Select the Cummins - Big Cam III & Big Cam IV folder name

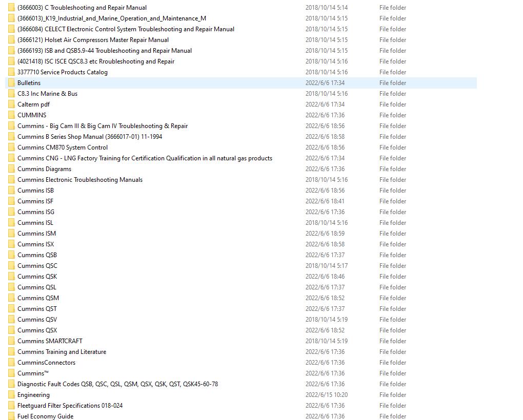[x=103, y=126]
